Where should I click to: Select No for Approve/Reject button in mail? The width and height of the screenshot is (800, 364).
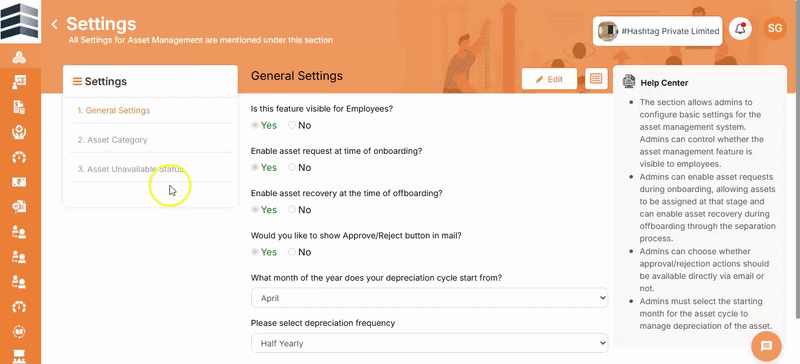click(299, 252)
